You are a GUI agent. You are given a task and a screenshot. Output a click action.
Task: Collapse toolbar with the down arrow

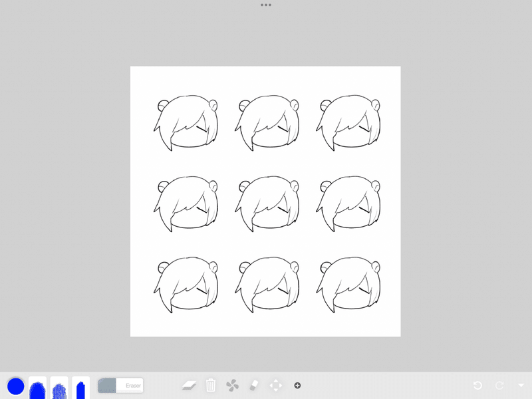click(521, 386)
